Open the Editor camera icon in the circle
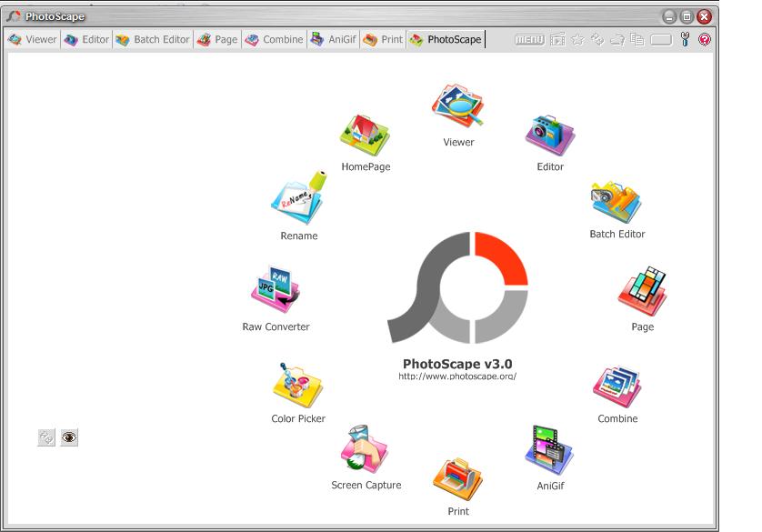 point(550,136)
